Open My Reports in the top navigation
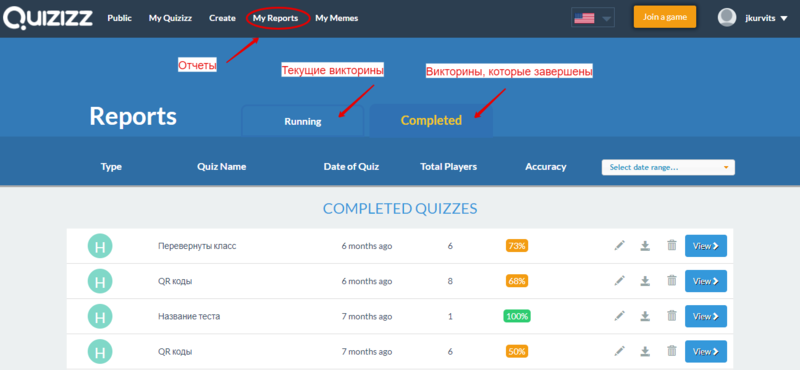The image size is (800, 370). tap(276, 18)
